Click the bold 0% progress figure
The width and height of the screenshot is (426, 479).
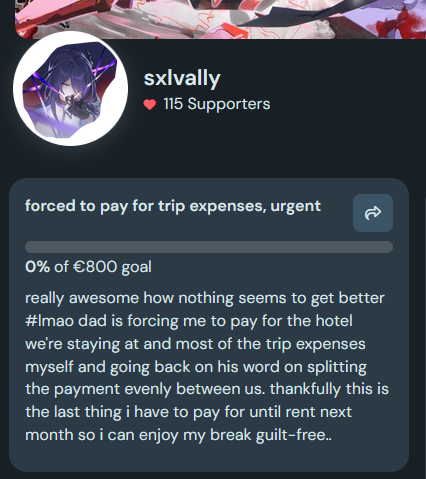[x=37, y=267]
